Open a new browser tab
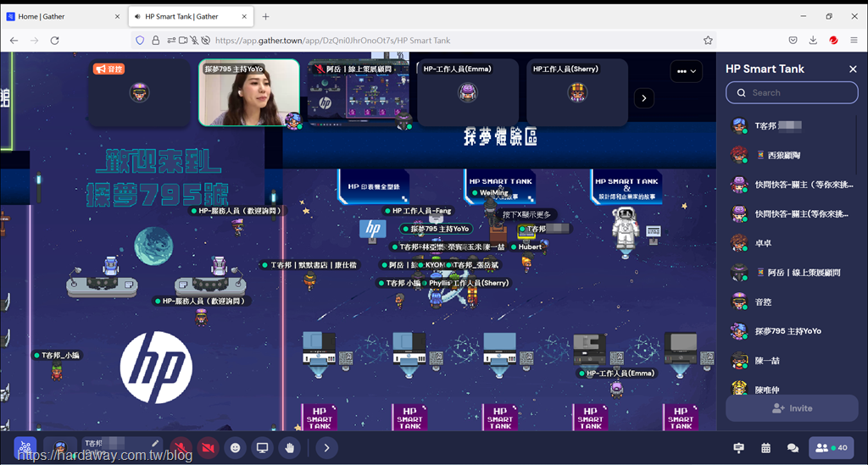This screenshot has width=868, height=465. [265, 17]
